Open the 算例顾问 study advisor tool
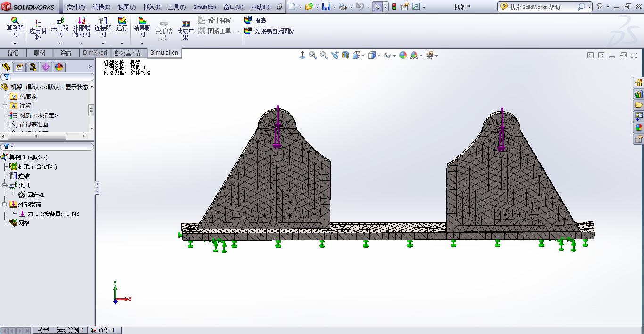Viewport: 644px width, 334px height. [x=15, y=27]
